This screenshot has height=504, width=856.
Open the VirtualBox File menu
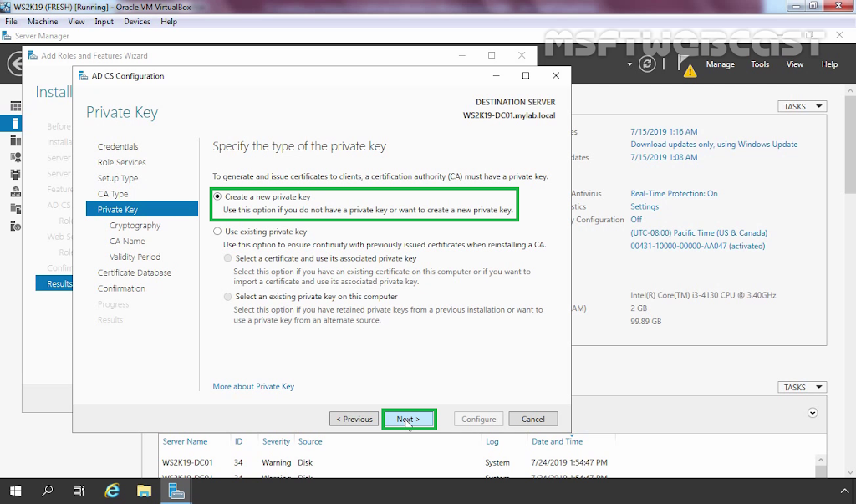pyautogui.click(x=11, y=21)
